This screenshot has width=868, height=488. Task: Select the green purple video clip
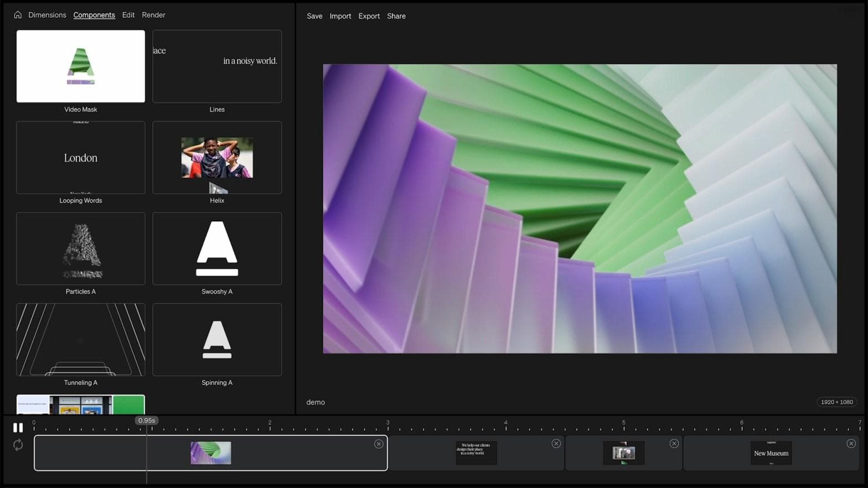click(211, 453)
